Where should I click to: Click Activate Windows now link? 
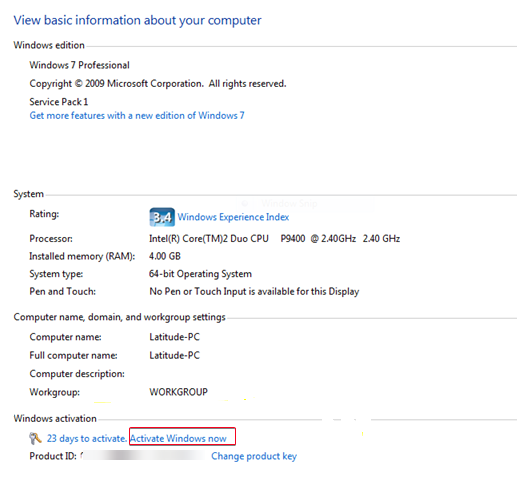[178, 438]
